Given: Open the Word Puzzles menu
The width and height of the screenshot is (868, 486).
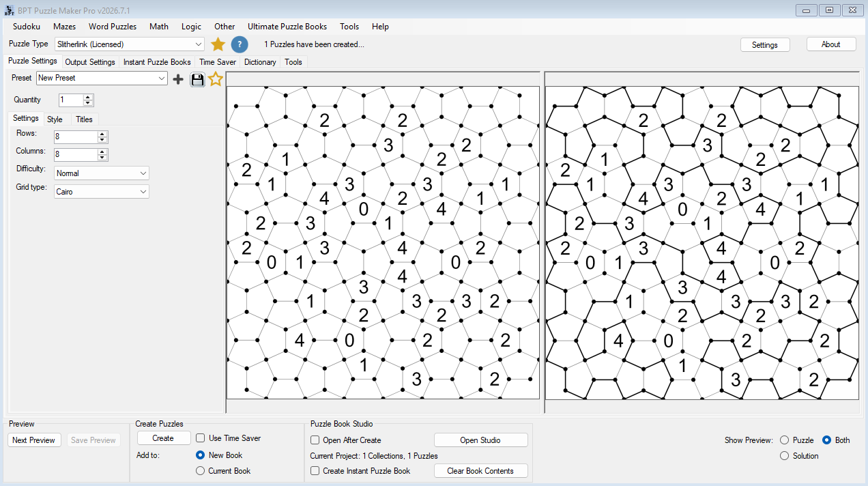Looking at the screenshot, I should point(113,27).
